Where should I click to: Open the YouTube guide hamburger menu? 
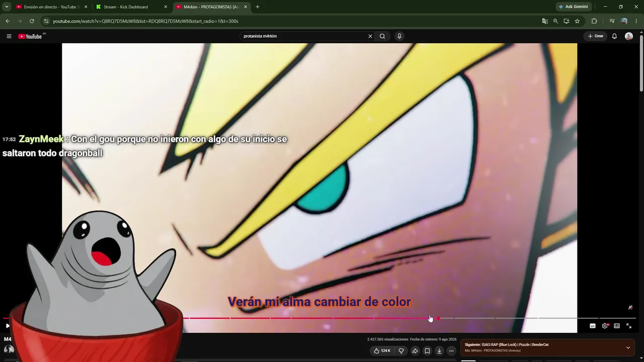(9, 36)
